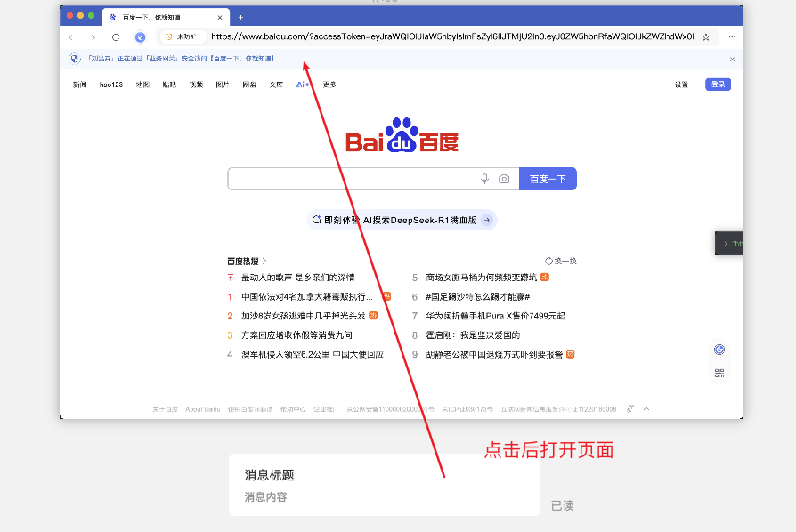Click the Baidu search input field
The image size is (796, 532).
[352, 179]
